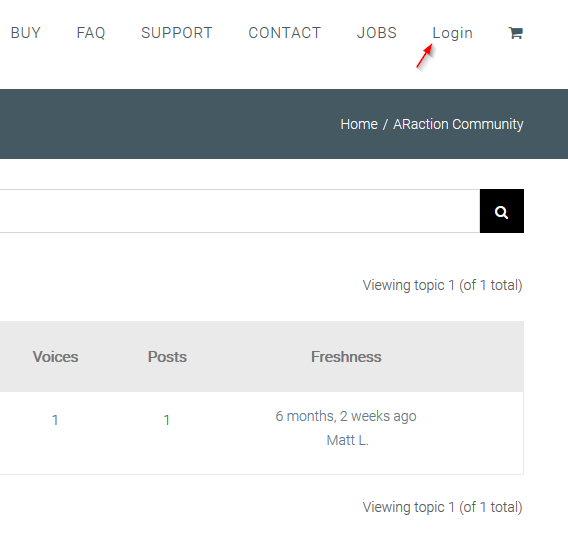Image resolution: width=568 pixels, height=552 pixels.
Task: Open the BUY menu item
Action: click(26, 33)
